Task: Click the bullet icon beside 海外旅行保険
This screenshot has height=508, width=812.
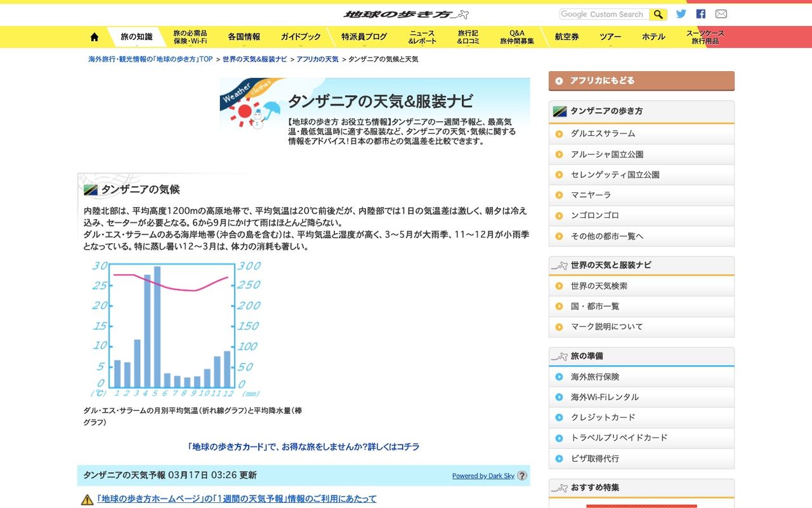Action: click(559, 377)
